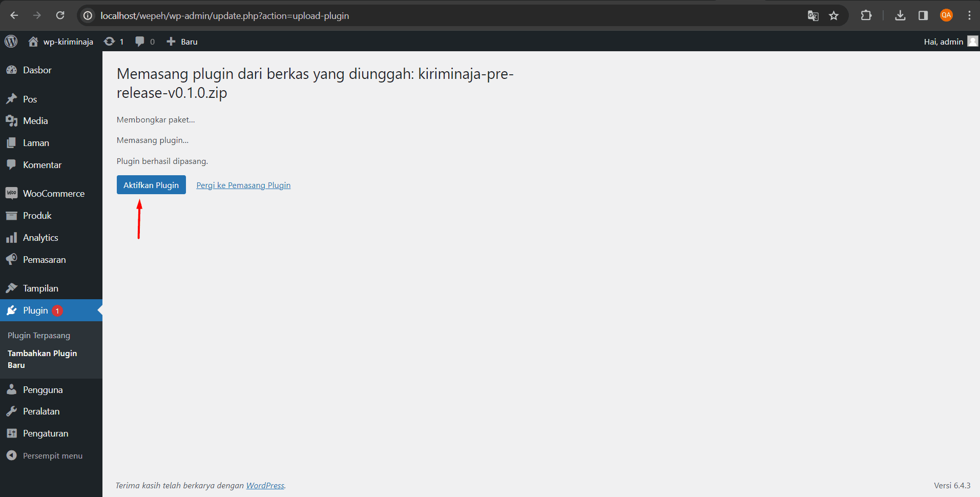The height and width of the screenshot is (497, 980).
Task: Click the Media library icon
Action: [x=12, y=120]
